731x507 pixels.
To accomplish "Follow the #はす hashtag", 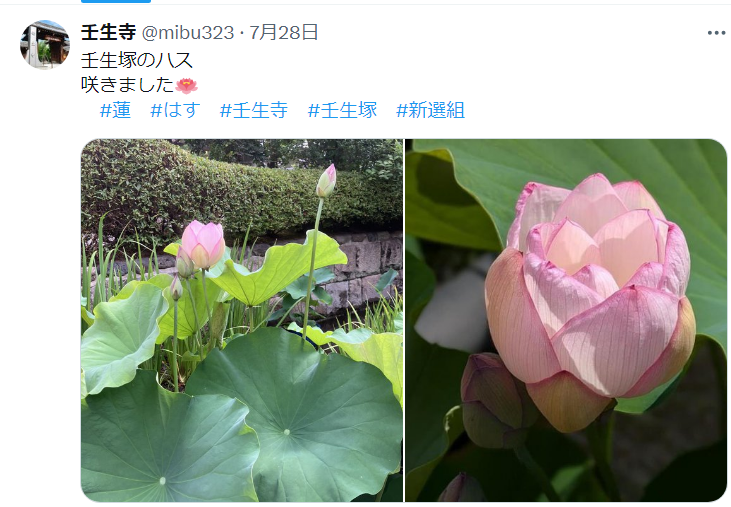I will point(175,110).
